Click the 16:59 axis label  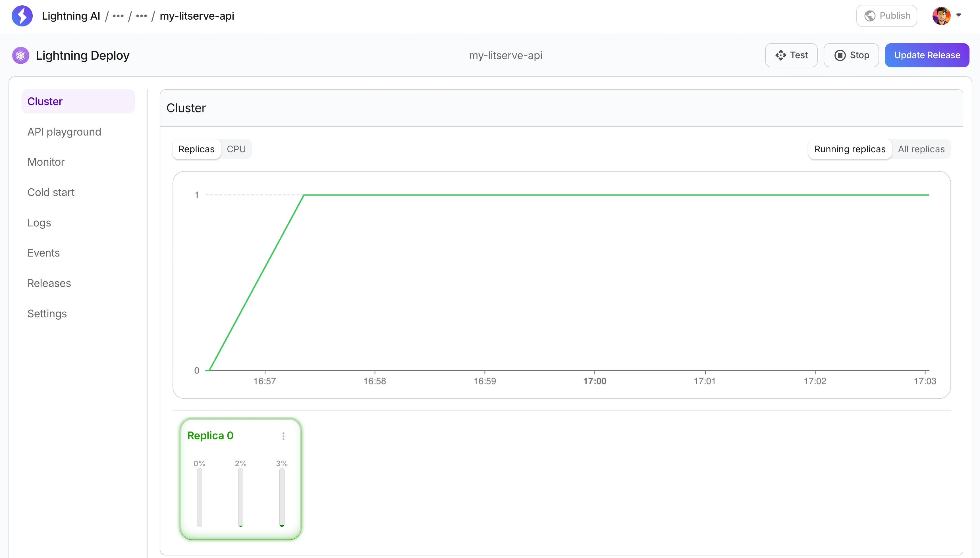[x=484, y=381]
